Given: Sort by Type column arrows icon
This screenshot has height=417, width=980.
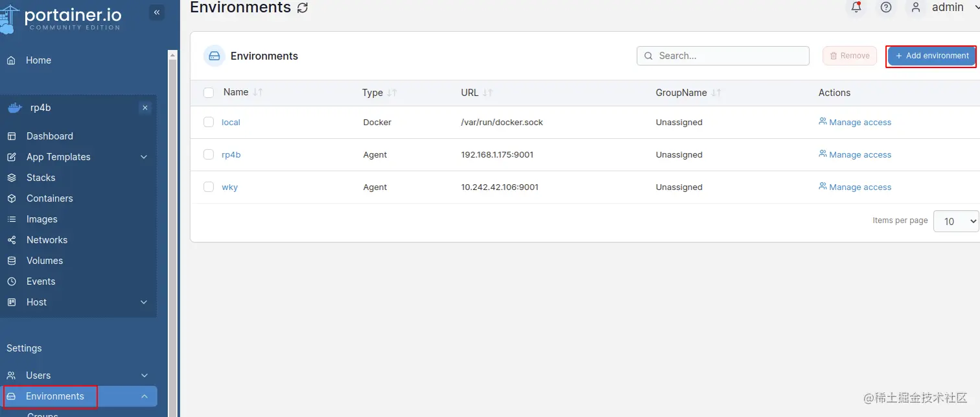Looking at the screenshot, I should [391, 93].
